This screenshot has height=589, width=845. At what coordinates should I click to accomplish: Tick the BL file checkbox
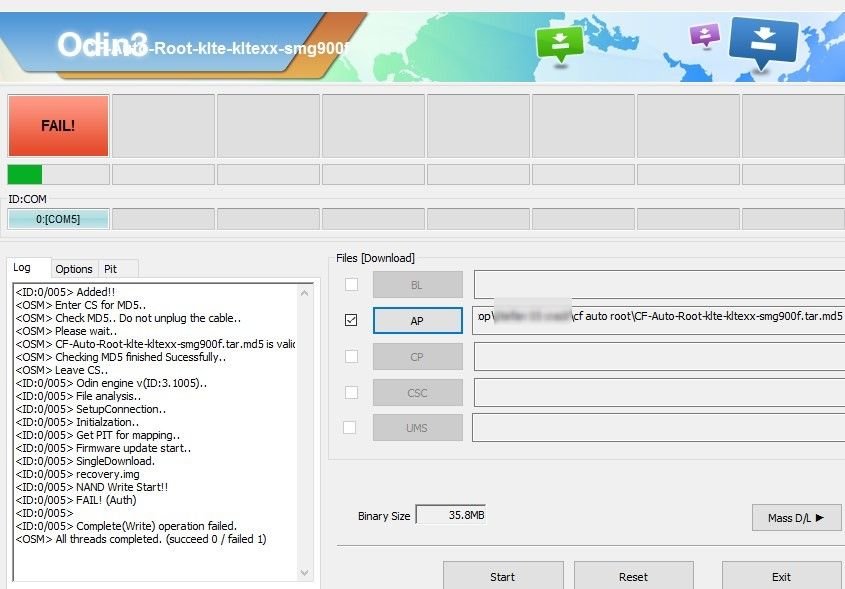[x=351, y=284]
